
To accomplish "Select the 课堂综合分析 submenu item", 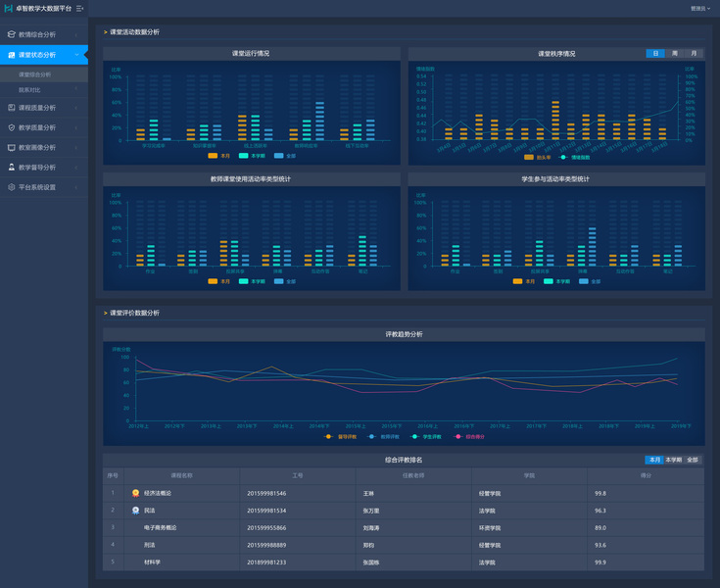I will (44, 74).
